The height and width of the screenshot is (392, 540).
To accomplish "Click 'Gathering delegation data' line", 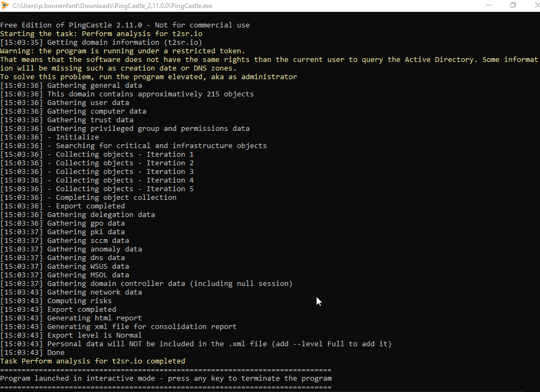I will pyautogui.click(x=78, y=215).
